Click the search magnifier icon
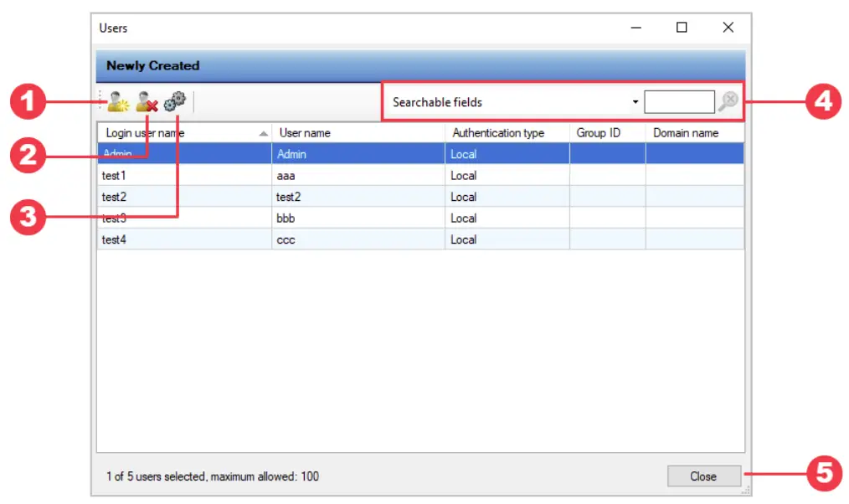The image size is (849, 504). 728,101
